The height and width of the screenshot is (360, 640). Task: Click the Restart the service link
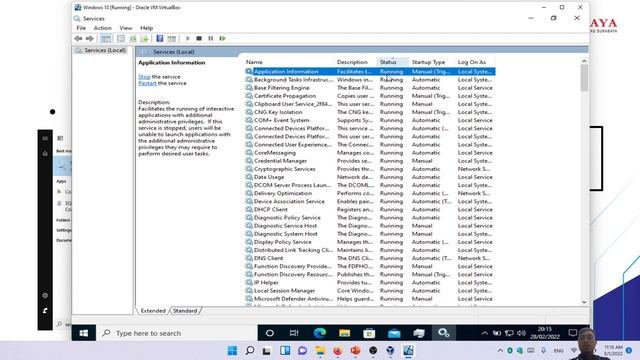point(147,83)
